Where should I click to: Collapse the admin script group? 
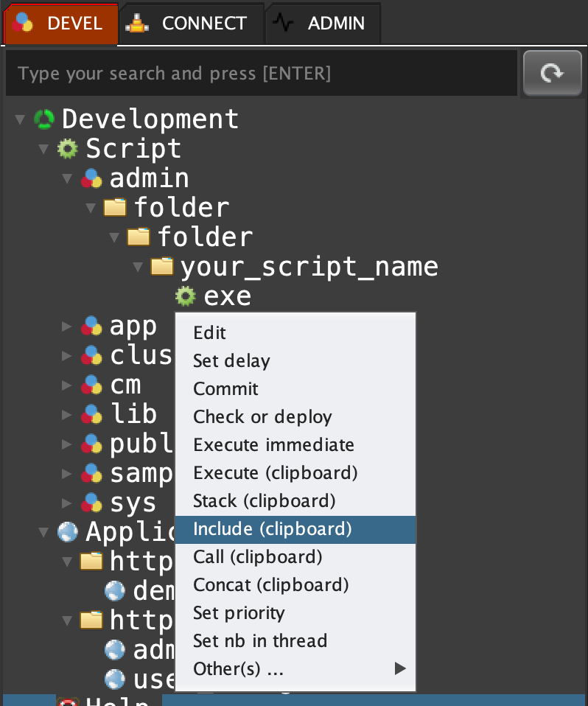click(67, 178)
